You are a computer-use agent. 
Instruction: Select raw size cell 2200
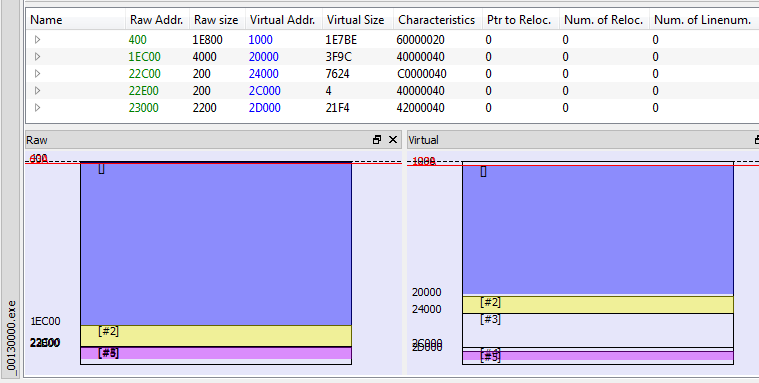pyautogui.click(x=205, y=107)
